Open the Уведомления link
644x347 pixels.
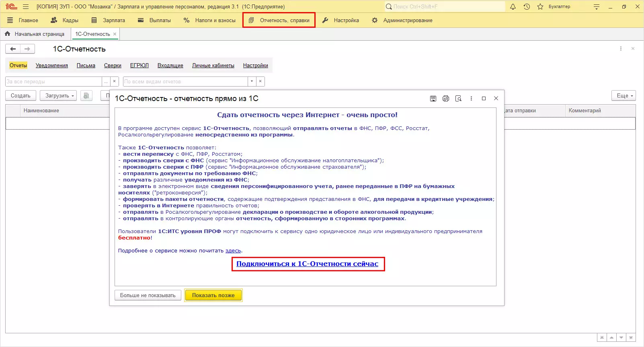pos(51,65)
